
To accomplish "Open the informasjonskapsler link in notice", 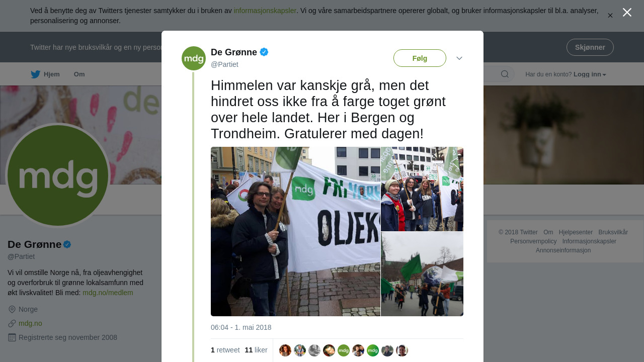I will coord(265,11).
